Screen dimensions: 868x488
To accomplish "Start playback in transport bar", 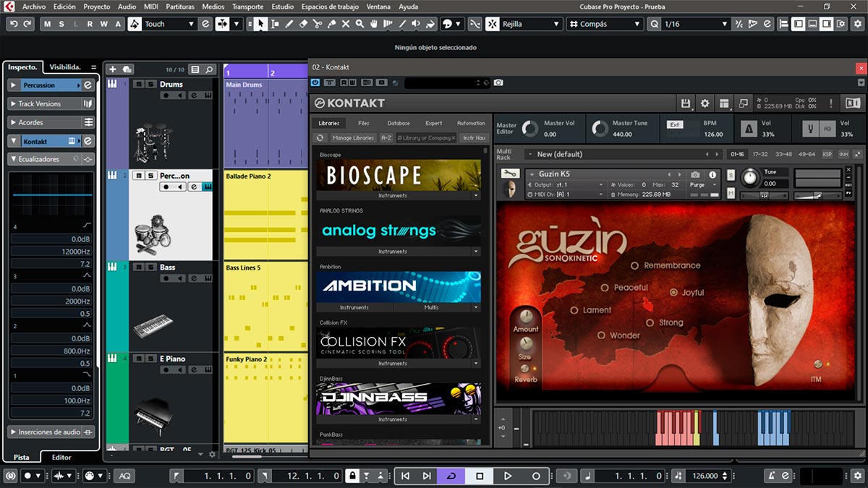I will pos(508,476).
